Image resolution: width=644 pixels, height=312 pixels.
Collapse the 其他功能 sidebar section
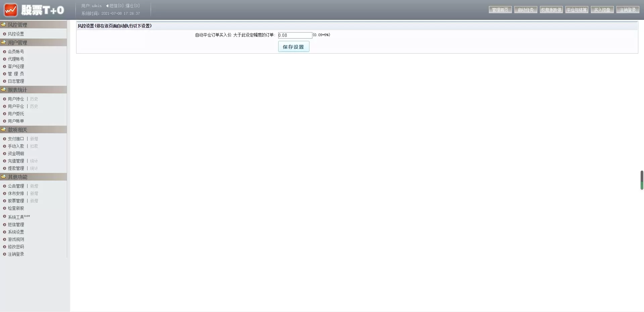tap(17, 177)
